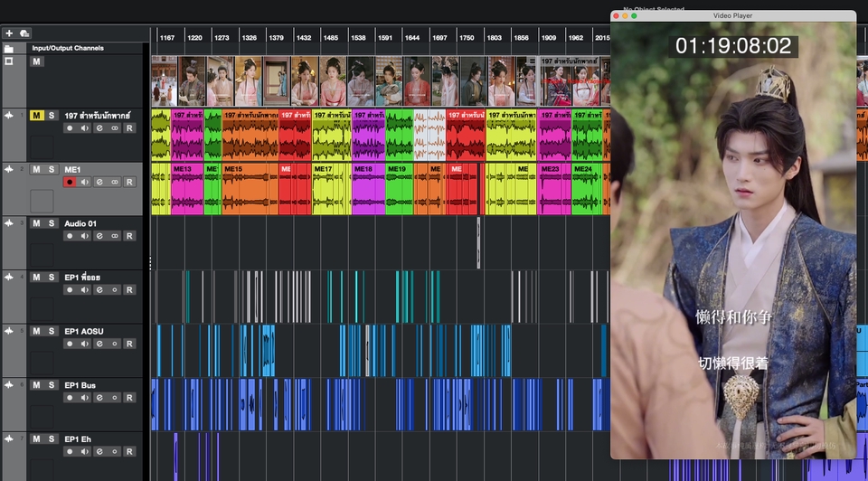Edit channel settings for EP1 Eh
The height and width of the screenshot is (481, 868).
[99, 452]
